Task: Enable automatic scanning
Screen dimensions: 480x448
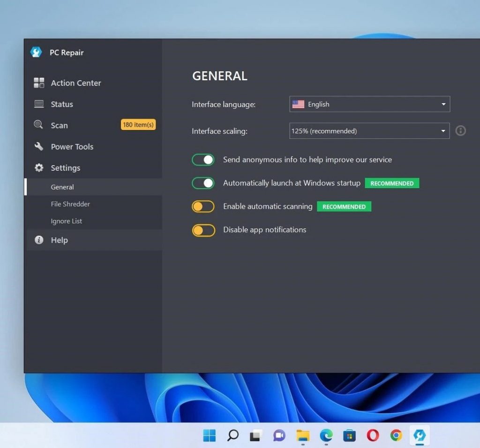Action: [202, 206]
